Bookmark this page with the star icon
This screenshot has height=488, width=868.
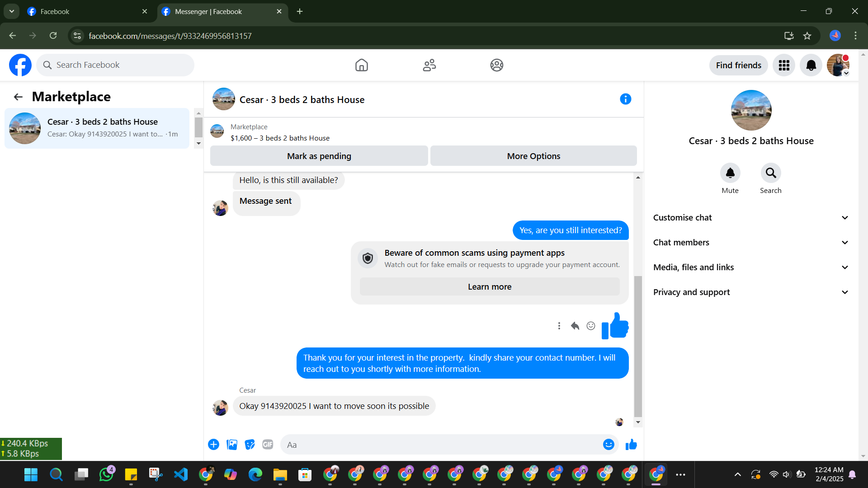tap(807, 36)
